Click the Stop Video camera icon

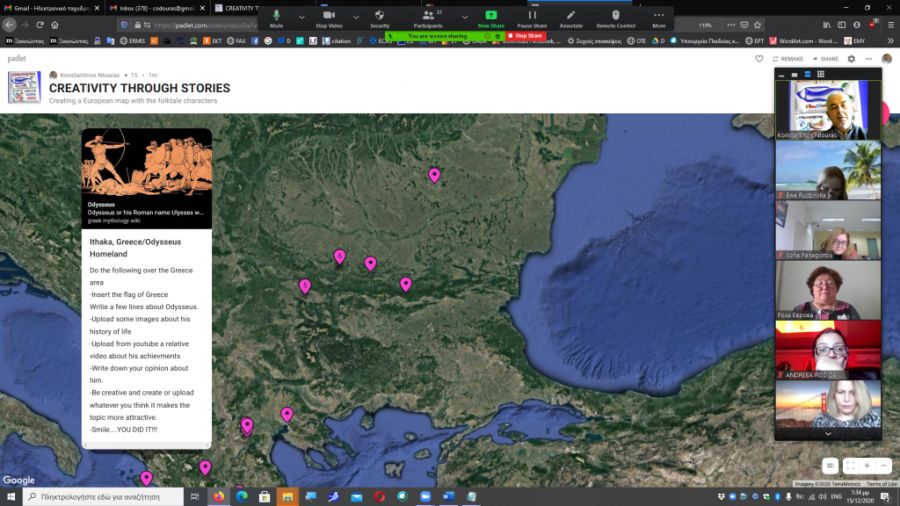pyautogui.click(x=329, y=18)
